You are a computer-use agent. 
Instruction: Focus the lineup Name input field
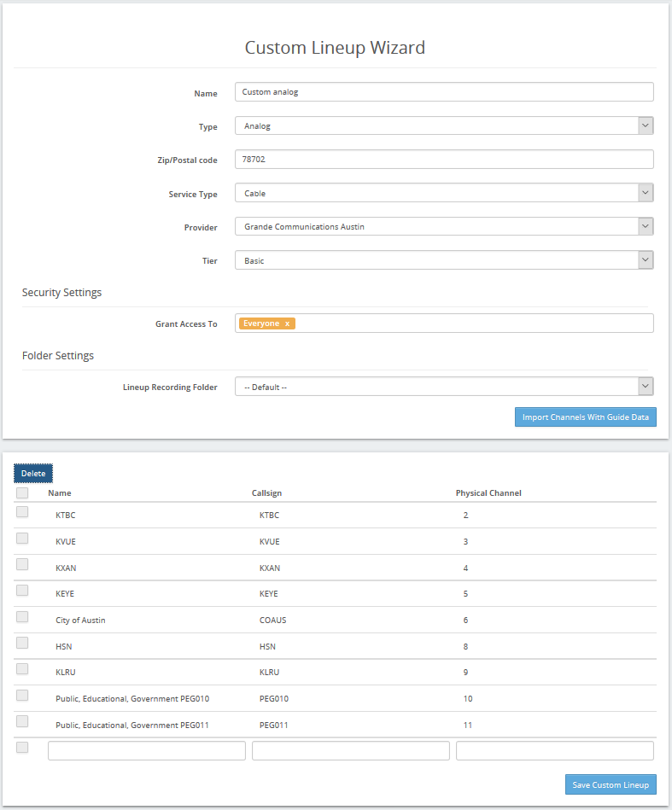[444, 92]
